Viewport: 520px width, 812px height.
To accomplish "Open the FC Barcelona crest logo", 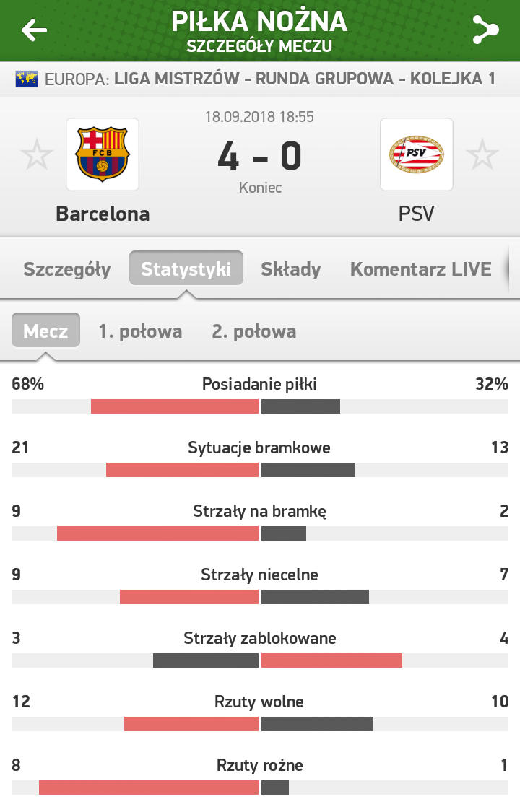I will click(103, 154).
